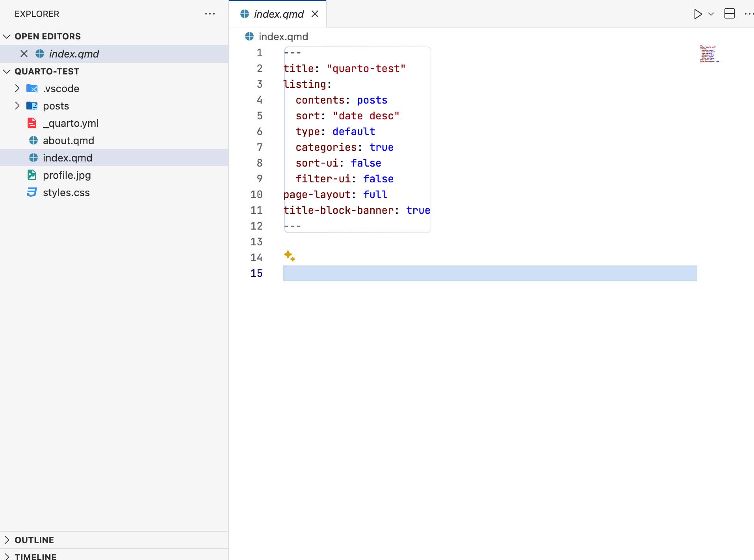Image resolution: width=754 pixels, height=560 pixels.
Task: Click the Run/Preview play icon
Action: click(698, 14)
